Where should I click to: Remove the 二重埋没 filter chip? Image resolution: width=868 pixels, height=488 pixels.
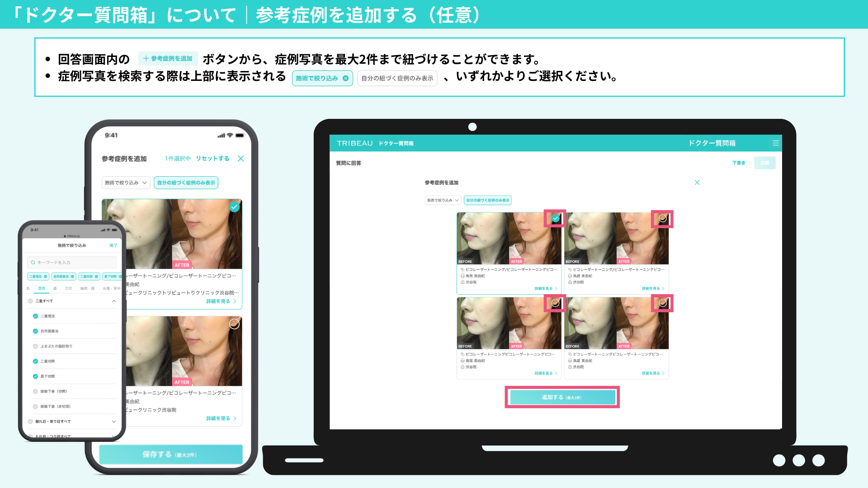pyautogui.click(x=45, y=277)
